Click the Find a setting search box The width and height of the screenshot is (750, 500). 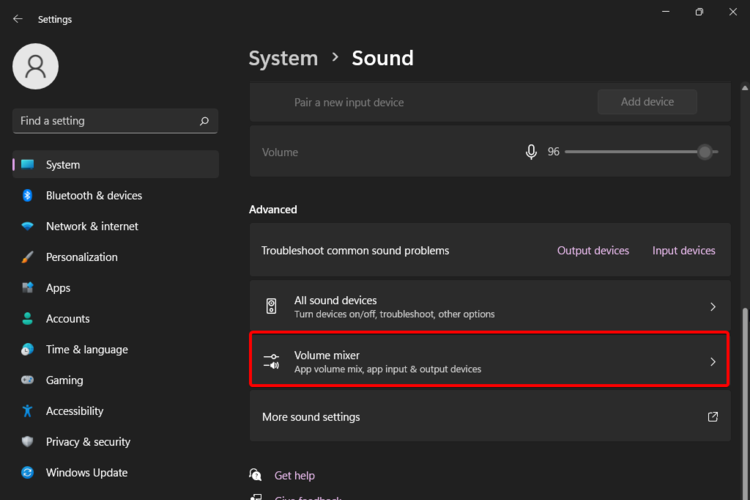105,121
